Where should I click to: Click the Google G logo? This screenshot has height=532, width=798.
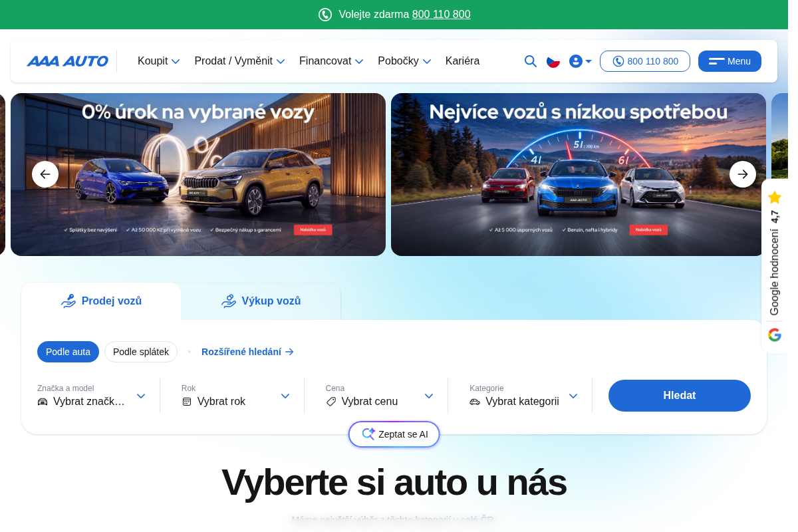[775, 334]
